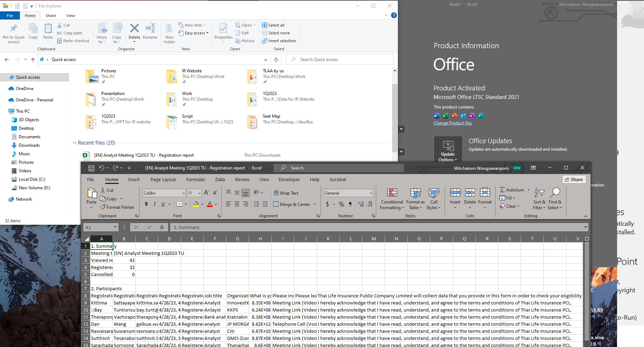The height and width of the screenshot is (347, 644).
Task: Toggle middle vertical alignment
Action: 237,193
